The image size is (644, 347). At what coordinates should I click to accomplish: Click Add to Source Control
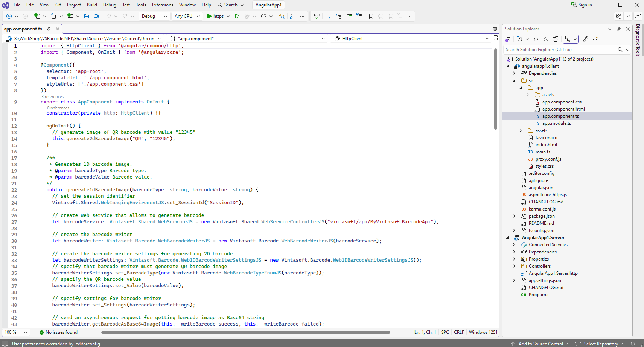[x=540, y=344]
